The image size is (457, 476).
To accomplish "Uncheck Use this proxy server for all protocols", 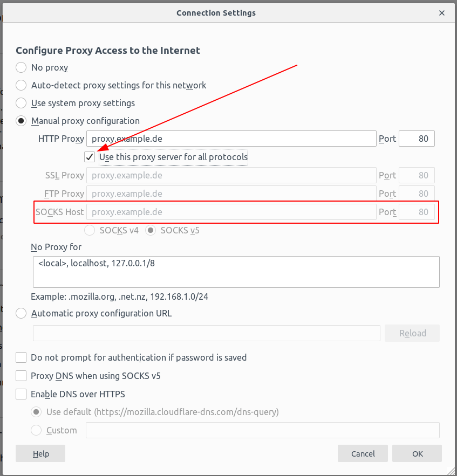I will [x=89, y=157].
